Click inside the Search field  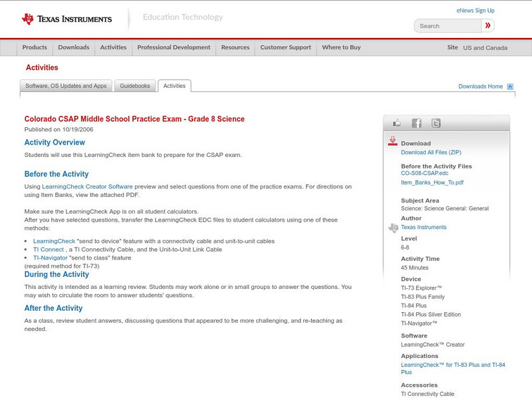(446, 25)
